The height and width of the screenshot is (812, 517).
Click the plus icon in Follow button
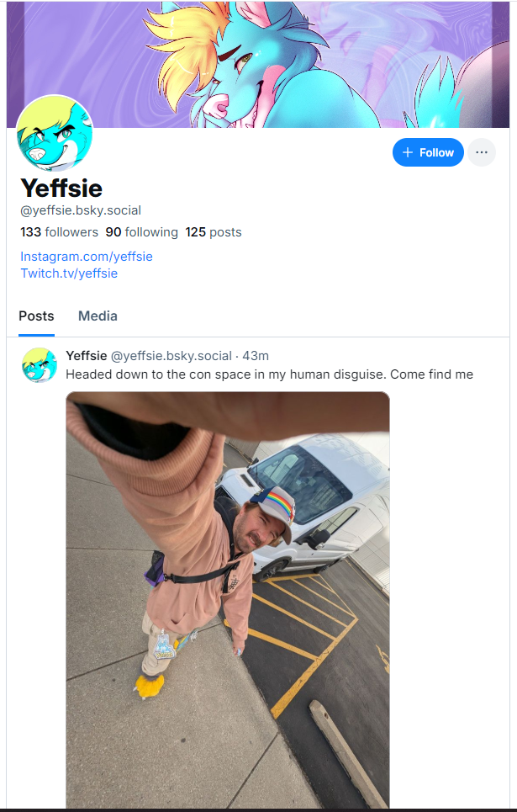pos(408,152)
